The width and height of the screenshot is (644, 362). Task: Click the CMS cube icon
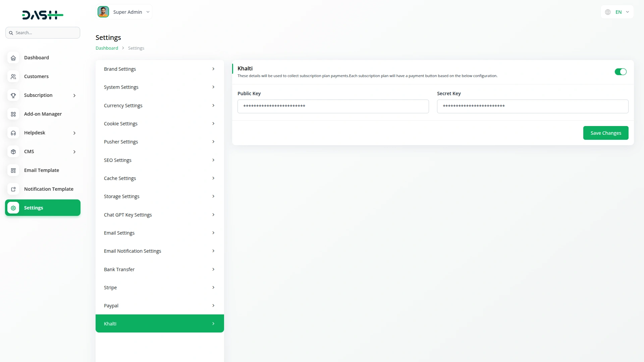(x=13, y=152)
